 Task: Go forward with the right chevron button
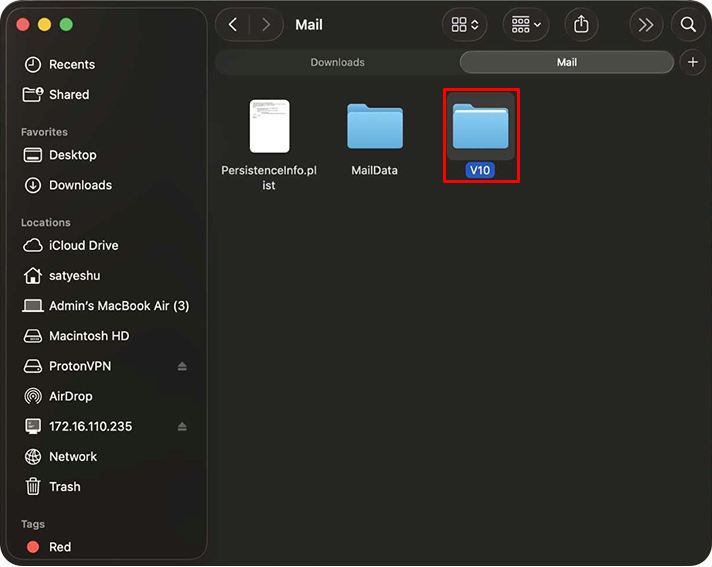click(x=266, y=25)
